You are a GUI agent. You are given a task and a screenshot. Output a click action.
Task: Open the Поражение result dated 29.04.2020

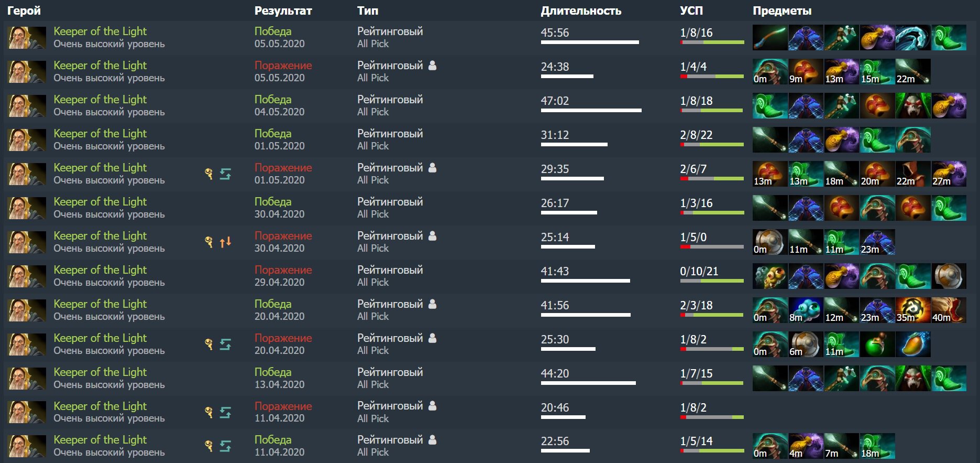[x=283, y=270]
